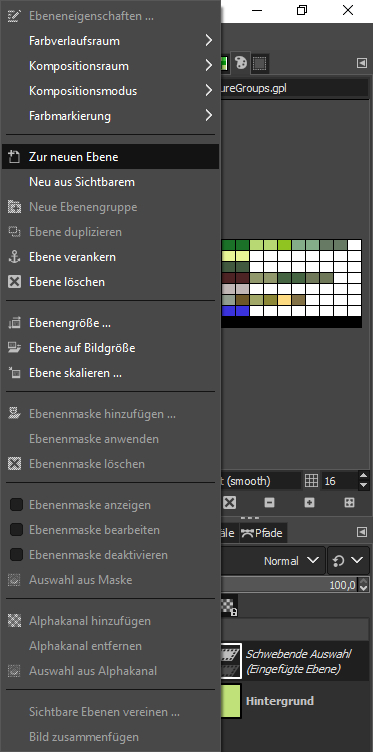Open the palettes tab icon in the dock
This screenshot has width=373, height=752.
pos(241,63)
